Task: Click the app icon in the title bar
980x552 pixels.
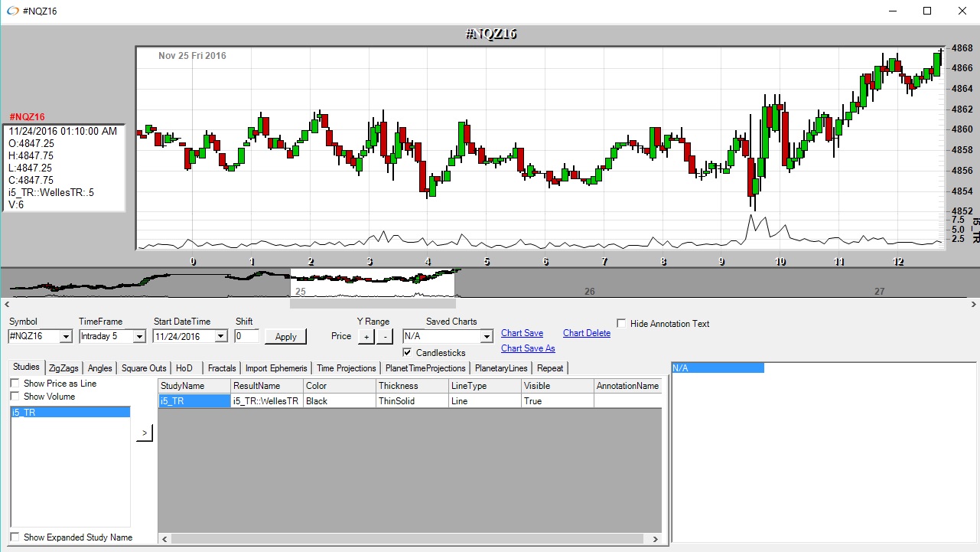Action: tap(12, 11)
